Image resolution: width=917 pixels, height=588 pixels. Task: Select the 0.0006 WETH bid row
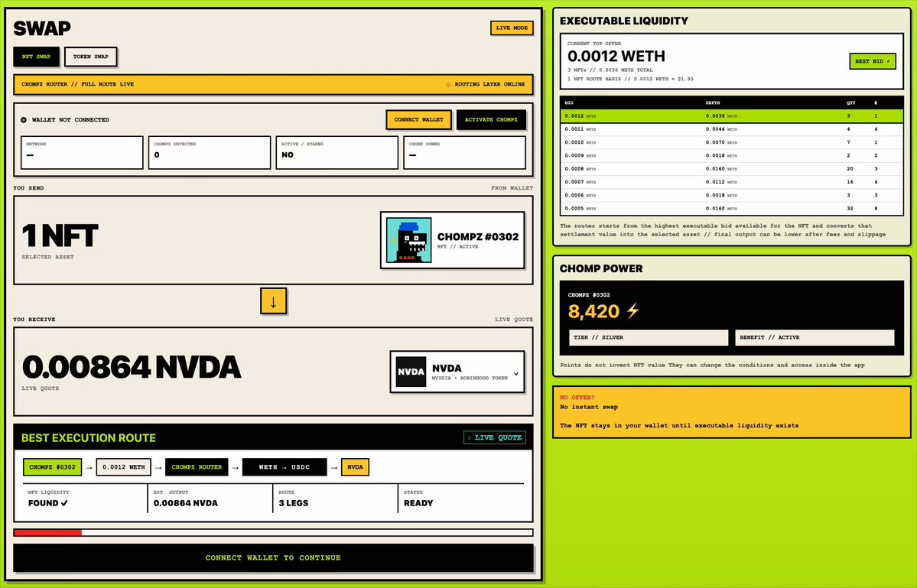click(732, 195)
